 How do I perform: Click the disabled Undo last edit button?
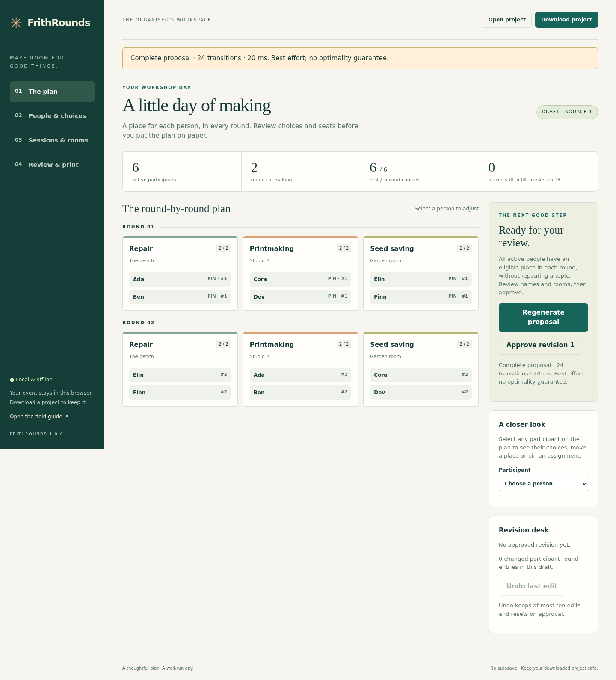tap(532, 586)
